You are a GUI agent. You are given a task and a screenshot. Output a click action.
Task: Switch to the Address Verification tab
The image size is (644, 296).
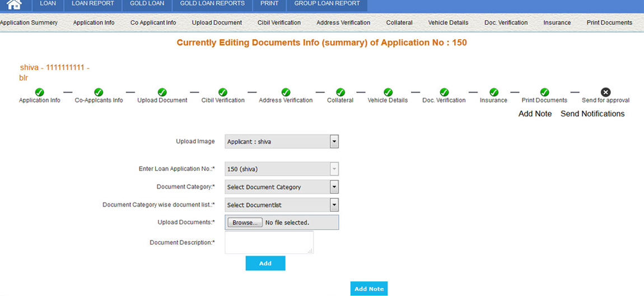click(x=343, y=23)
